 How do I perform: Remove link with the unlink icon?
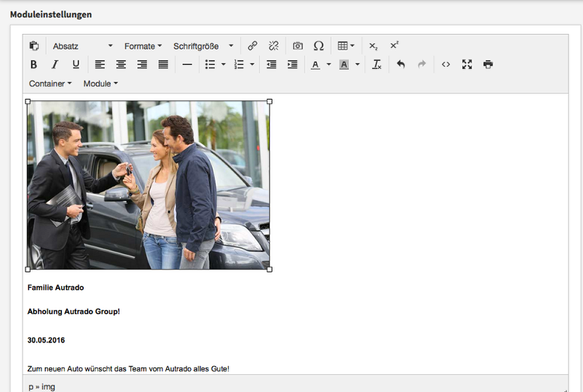[x=273, y=46]
